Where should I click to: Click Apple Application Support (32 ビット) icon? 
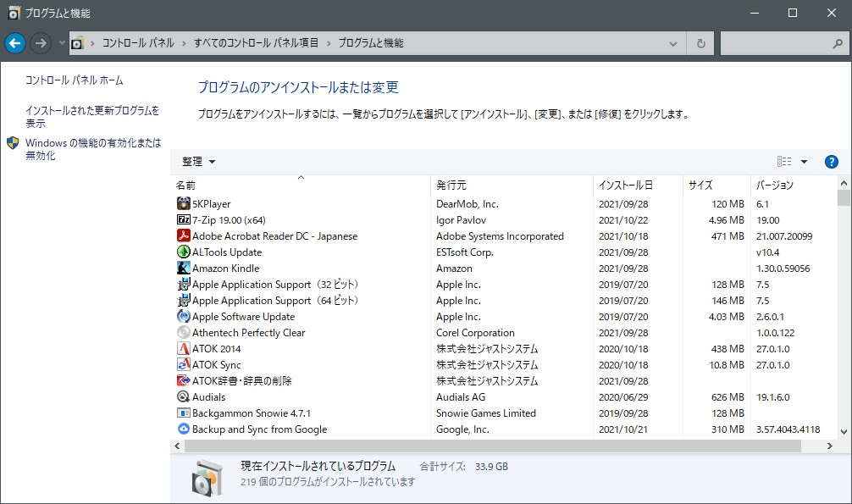[184, 285]
